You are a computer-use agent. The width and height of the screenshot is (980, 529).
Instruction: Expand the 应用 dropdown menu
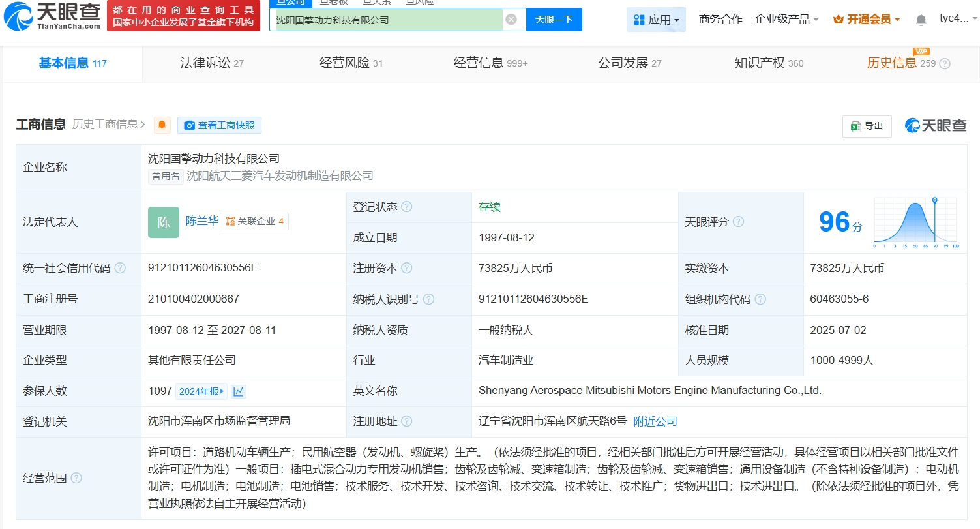pyautogui.click(x=656, y=20)
